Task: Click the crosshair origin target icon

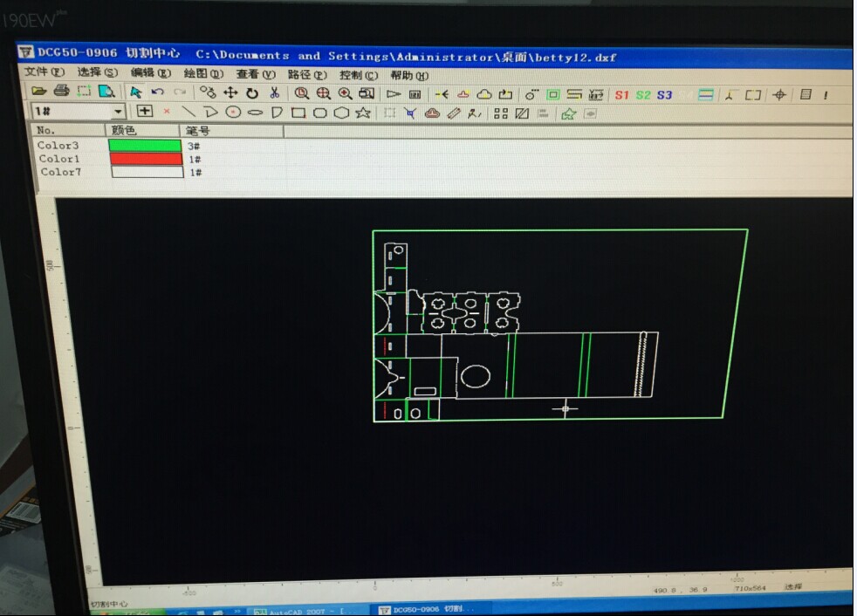Action: (x=779, y=95)
